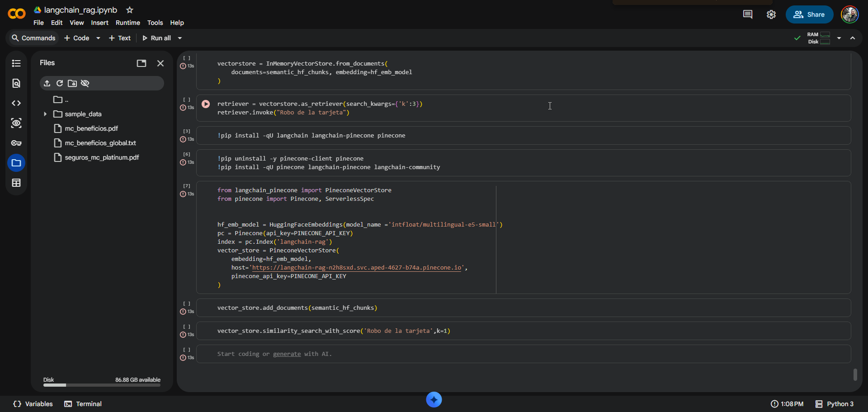The image size is (868, 412).
Task: Expand the sample_data folder
Action: pos(45,114)
